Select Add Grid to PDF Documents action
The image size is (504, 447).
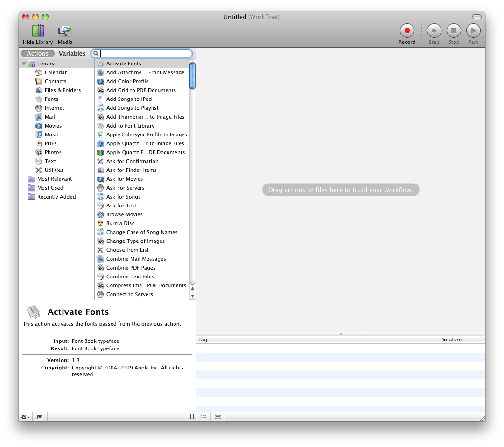click(x=142, y=90)
